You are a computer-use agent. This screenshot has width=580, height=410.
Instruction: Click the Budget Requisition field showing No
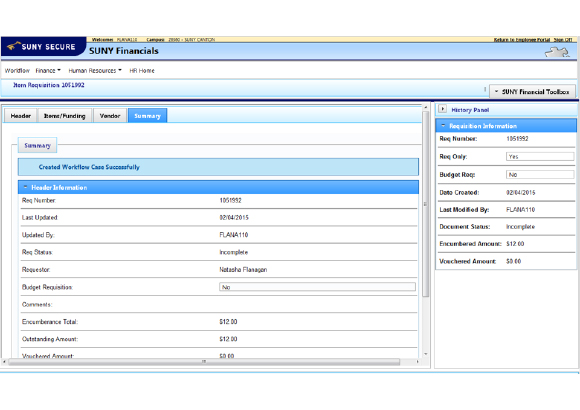[x=317, y=287]
